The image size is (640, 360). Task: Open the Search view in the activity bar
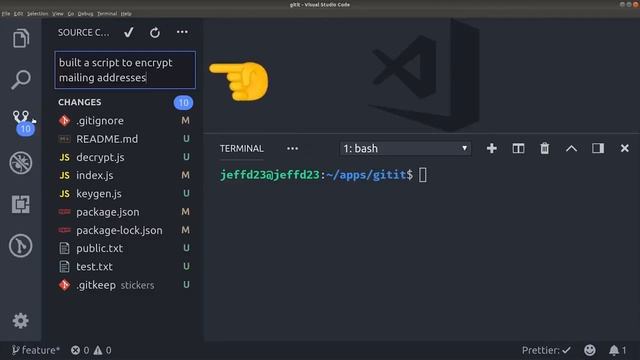point(21,80)
